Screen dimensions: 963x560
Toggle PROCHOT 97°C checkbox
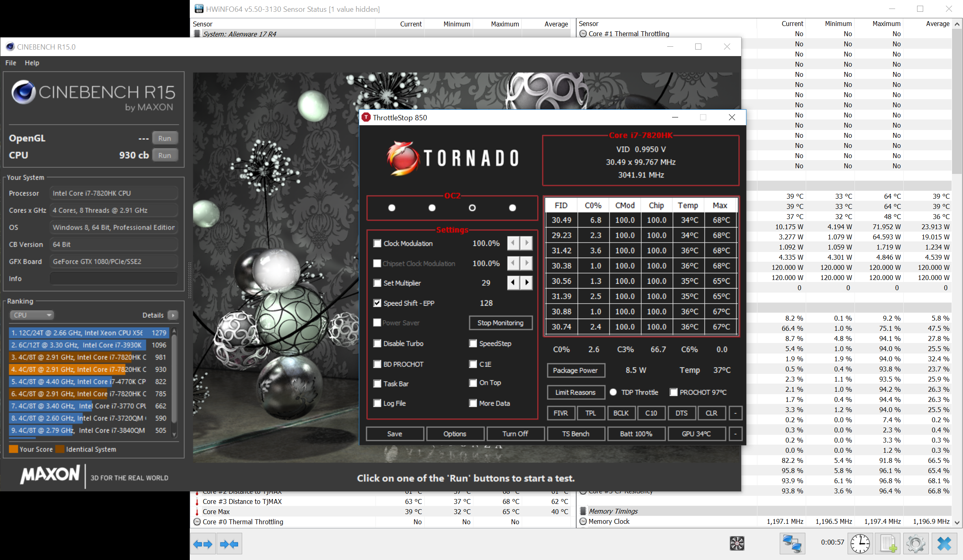tap(673, 392)
